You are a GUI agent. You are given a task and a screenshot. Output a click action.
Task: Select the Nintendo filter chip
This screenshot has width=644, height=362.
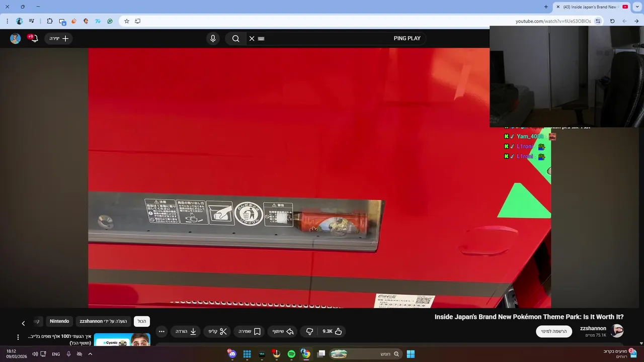59,321
